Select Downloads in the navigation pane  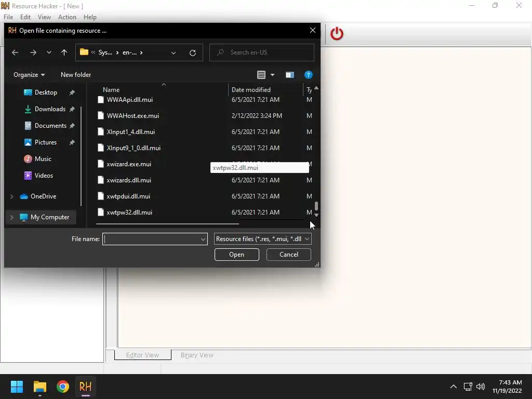tap(50, 109)
